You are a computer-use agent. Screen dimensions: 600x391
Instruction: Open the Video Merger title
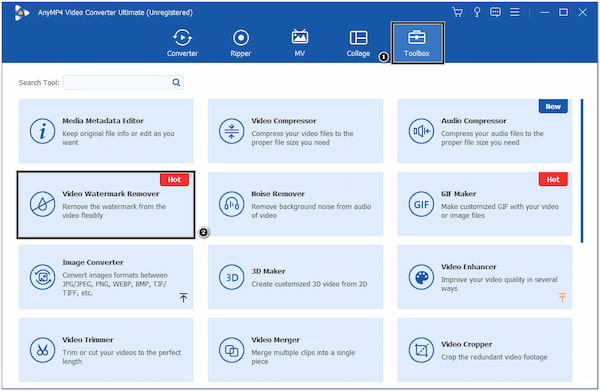coord(275,340)
